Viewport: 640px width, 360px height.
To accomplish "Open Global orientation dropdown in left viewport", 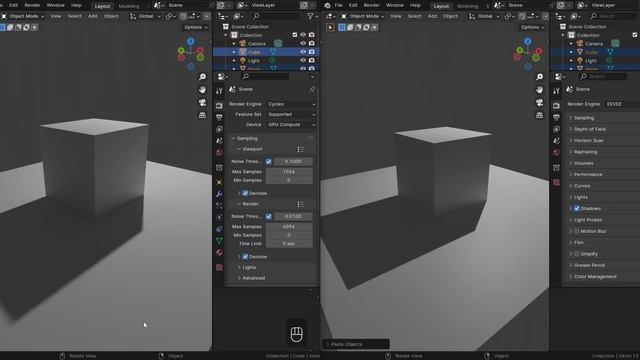I will pos(146,16).
